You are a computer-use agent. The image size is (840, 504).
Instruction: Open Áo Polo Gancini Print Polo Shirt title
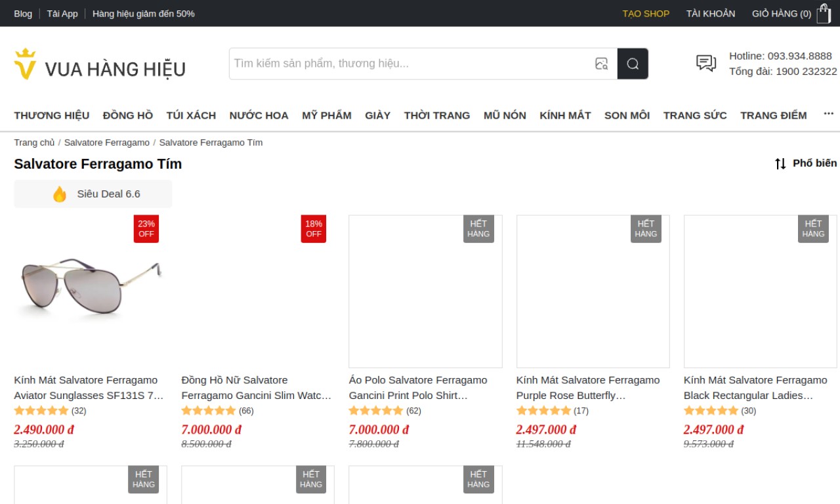click(418, 388)
